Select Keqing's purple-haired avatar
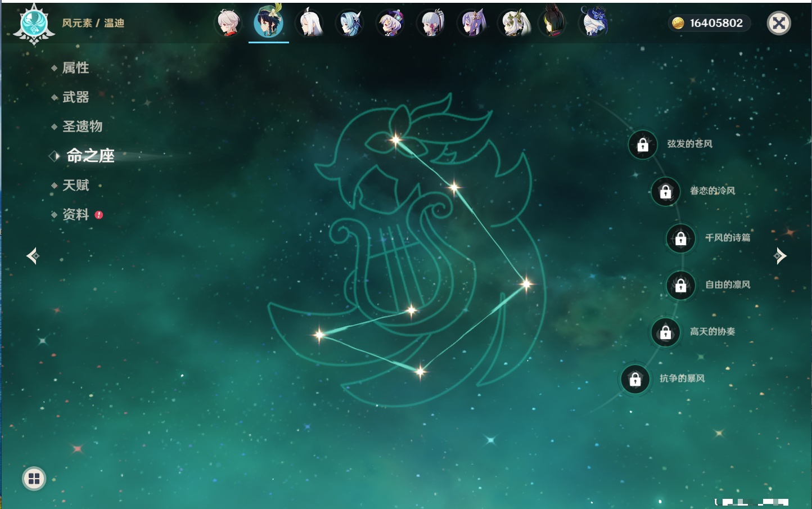This screenshot has height=509, width=812. [472, 23]
